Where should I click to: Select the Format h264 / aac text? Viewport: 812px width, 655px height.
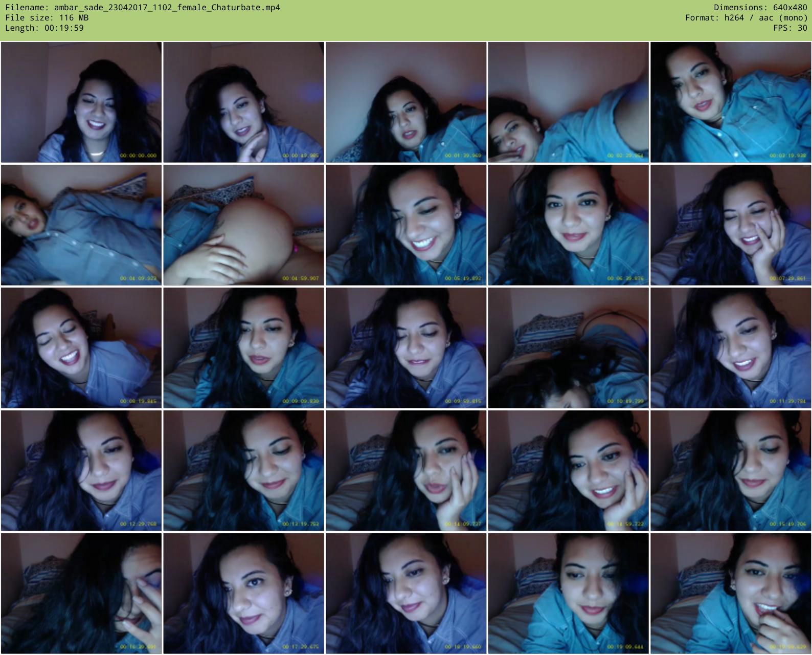pos(746,18)
